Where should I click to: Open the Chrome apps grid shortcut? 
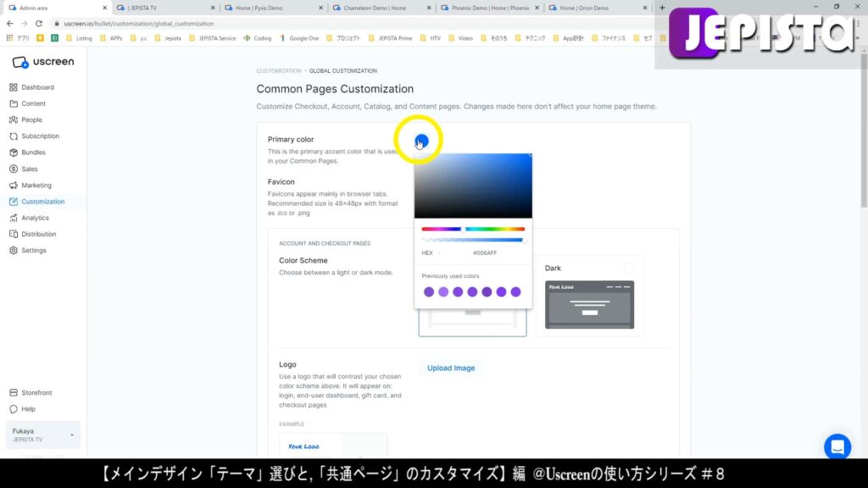click(9, 38)
